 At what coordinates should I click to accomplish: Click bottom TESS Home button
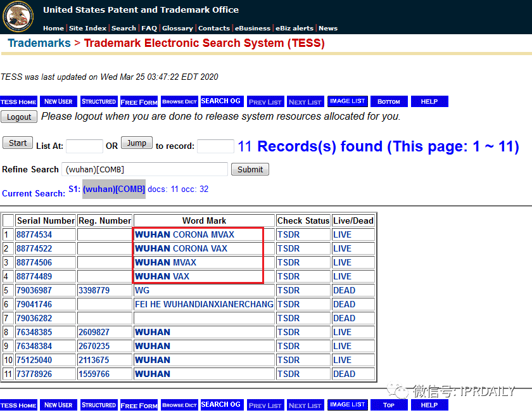click(x=18, y=405)
